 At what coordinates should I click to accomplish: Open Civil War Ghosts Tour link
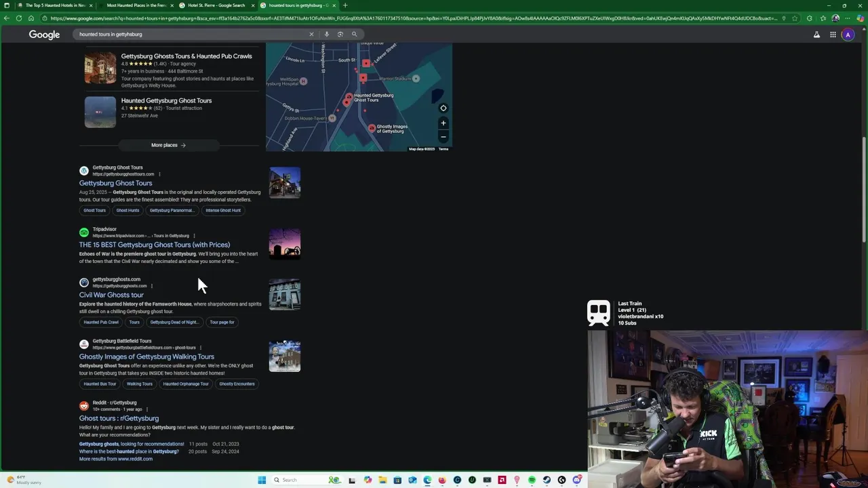click(x=111, y=295)
